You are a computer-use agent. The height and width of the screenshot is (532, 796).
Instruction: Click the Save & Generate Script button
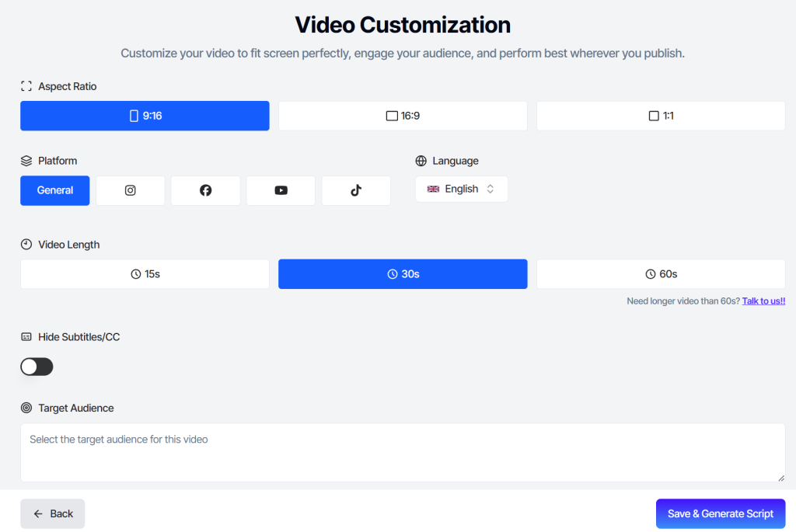point(721,513)
